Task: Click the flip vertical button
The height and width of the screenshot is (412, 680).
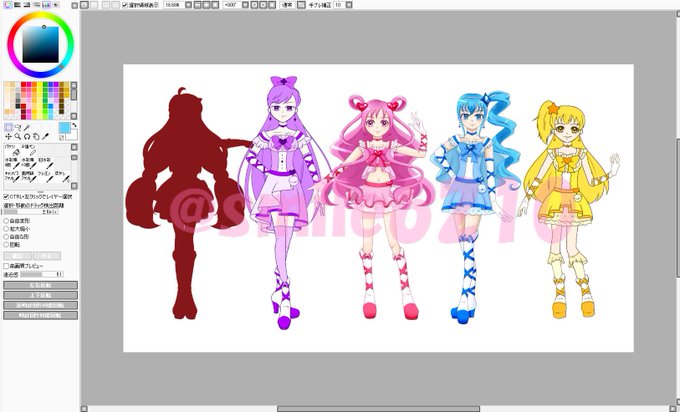Action: click(x=40, y=295)
